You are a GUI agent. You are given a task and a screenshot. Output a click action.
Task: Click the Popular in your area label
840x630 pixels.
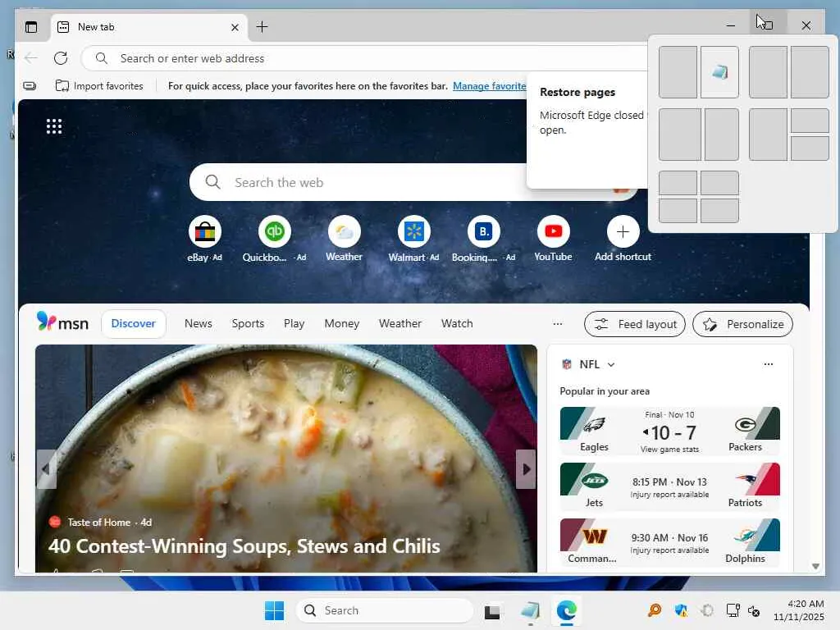click(605, 391)
